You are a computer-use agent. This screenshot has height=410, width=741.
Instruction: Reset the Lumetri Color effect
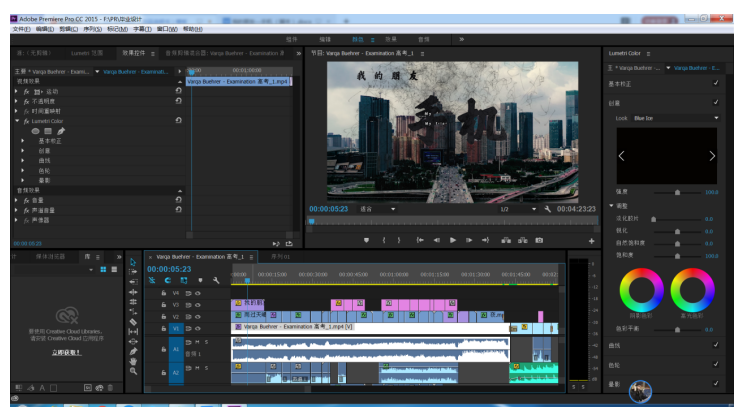tap(179, 120)
